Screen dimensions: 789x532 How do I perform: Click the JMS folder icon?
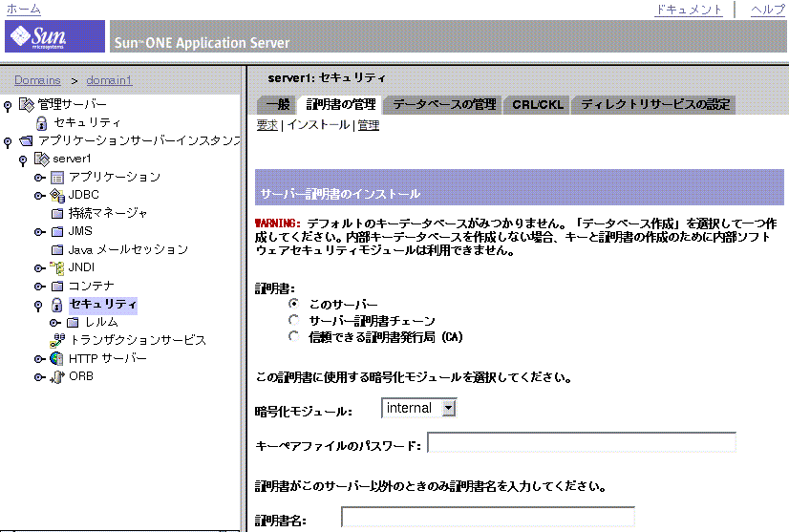click(57, 231)
